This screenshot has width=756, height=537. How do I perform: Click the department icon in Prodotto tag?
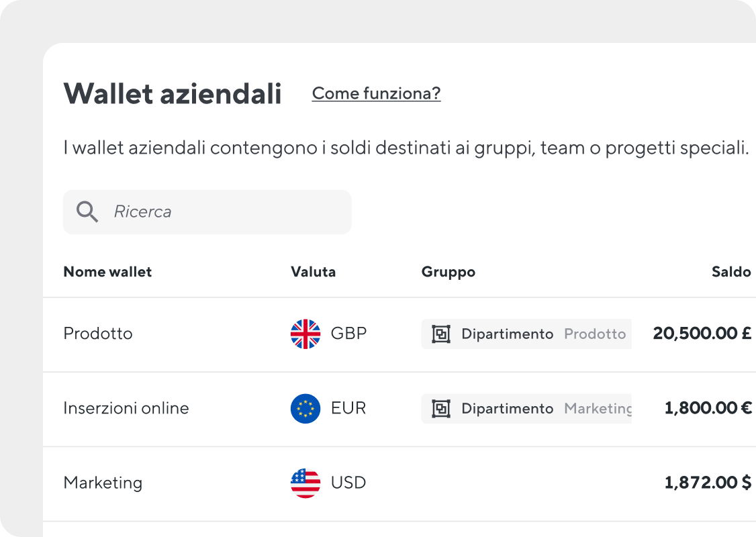(x=440, y=334)
